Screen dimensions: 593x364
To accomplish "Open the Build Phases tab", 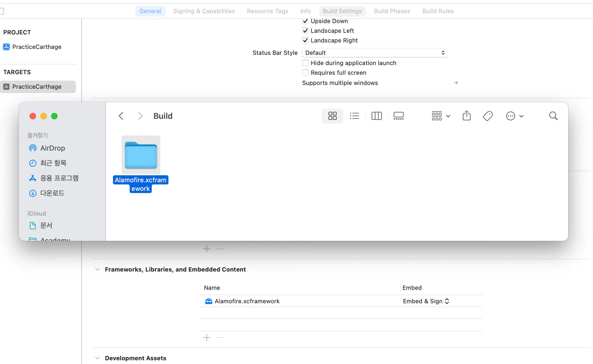I will coord(392,11).
